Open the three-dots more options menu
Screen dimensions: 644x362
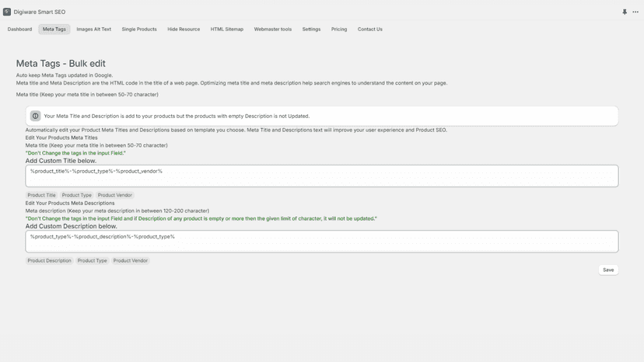point(635,12)
